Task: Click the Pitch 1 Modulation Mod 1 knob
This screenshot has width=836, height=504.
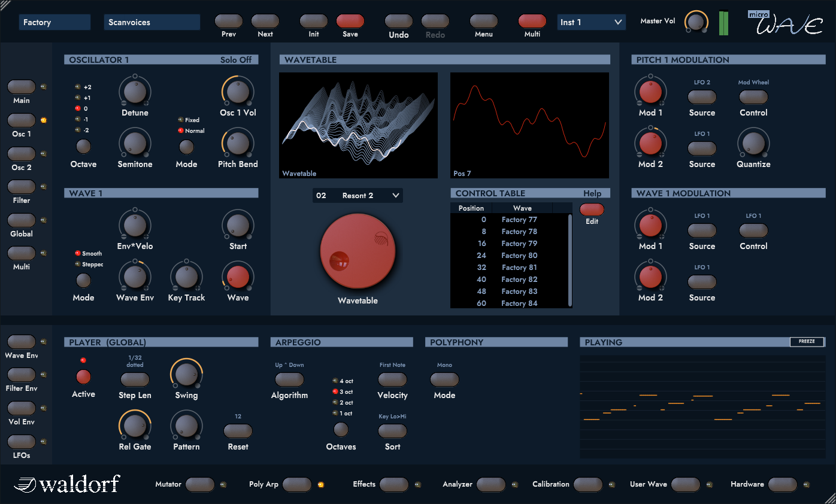Action: coord(650,92)
